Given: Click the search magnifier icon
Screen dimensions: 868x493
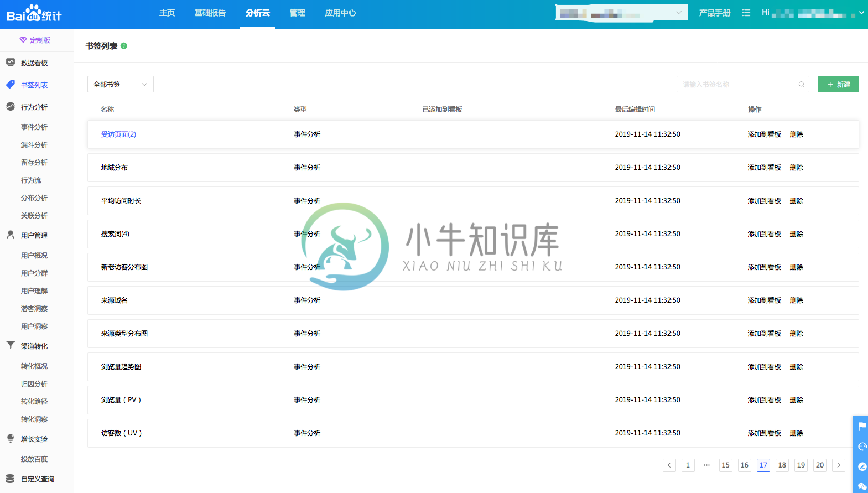Looking at the screenshot, I should 802,84.
